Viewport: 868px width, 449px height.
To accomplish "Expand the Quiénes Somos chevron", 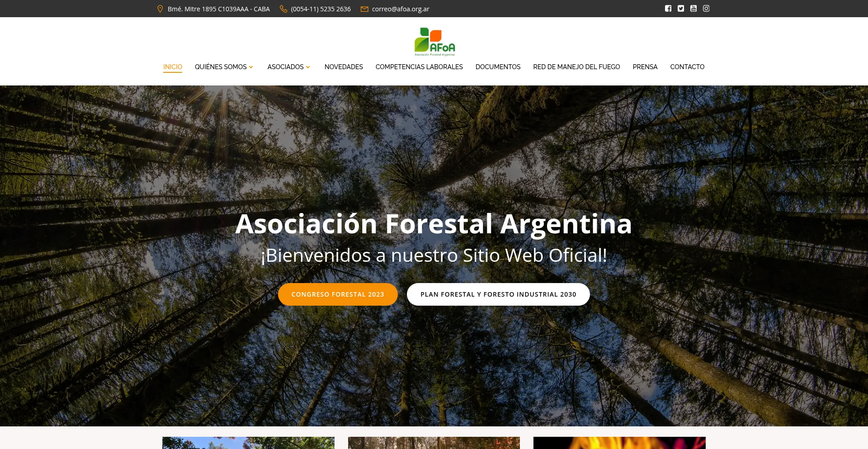I will point(251,67).
